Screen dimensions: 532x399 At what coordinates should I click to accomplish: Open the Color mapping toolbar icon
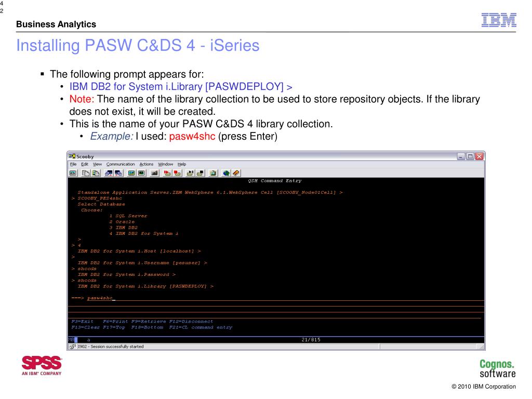(141, 174)
